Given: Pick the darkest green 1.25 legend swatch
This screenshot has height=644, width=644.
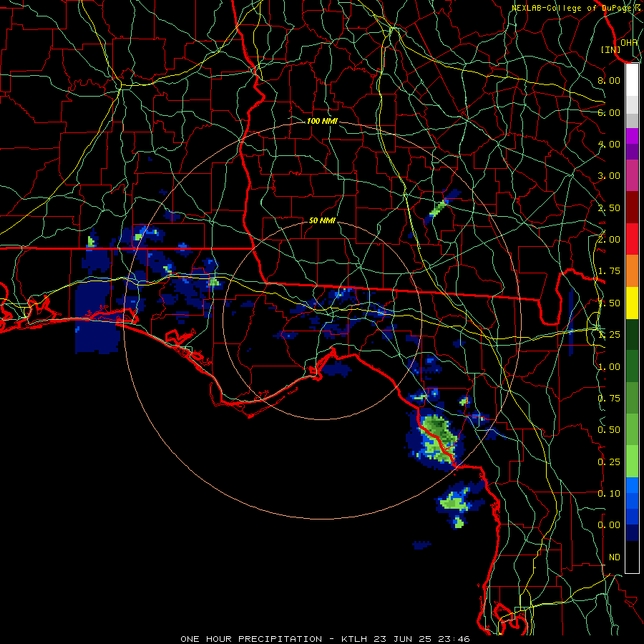Looking at the screenshot, I should [632, 334].
